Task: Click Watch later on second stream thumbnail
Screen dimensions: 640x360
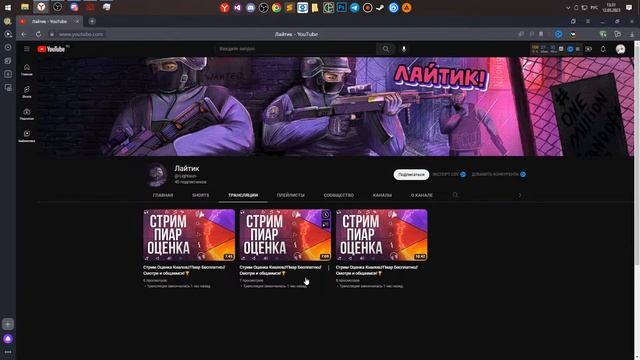Action: 325,215
